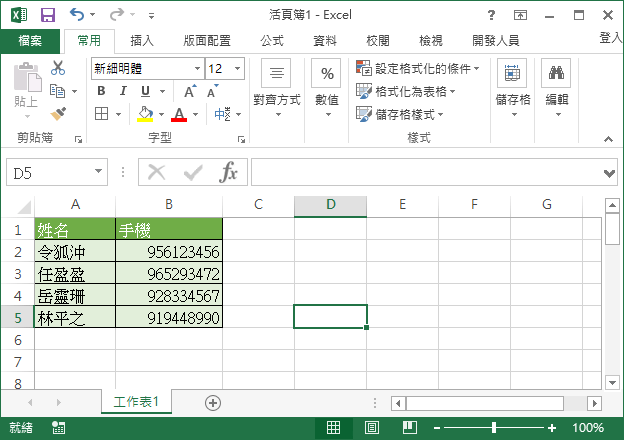This screenshot has width=624, height=440.
Task: Click the vertical scrollbar down arrow
Action: 612,383
